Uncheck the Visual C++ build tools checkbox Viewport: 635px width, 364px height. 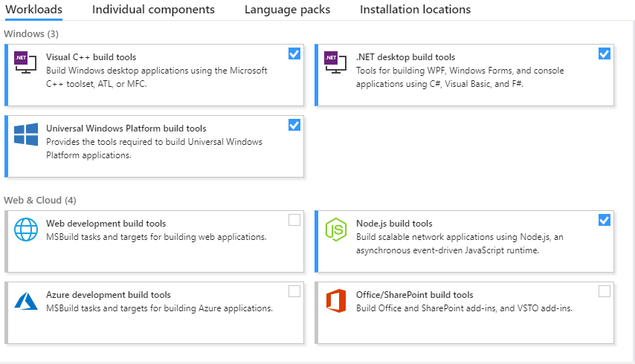click(x=294, y=53)
